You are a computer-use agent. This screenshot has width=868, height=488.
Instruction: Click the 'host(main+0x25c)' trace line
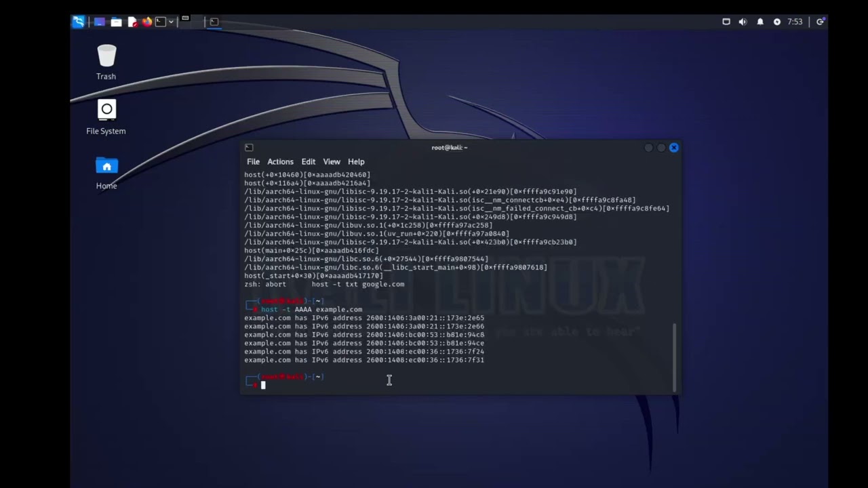pyautogui.click(x=311, y=250)
